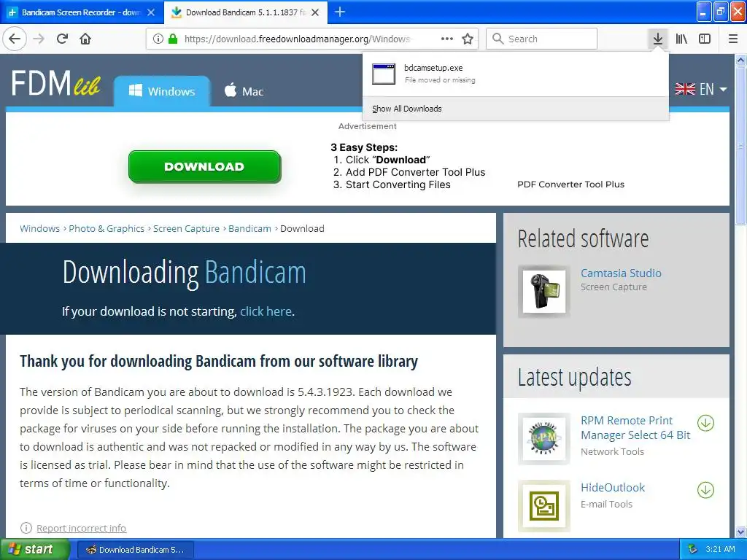This screenshot has height=560, width=747.
Task: Open the EN language dropdown
Action: (x=713, y=89)
